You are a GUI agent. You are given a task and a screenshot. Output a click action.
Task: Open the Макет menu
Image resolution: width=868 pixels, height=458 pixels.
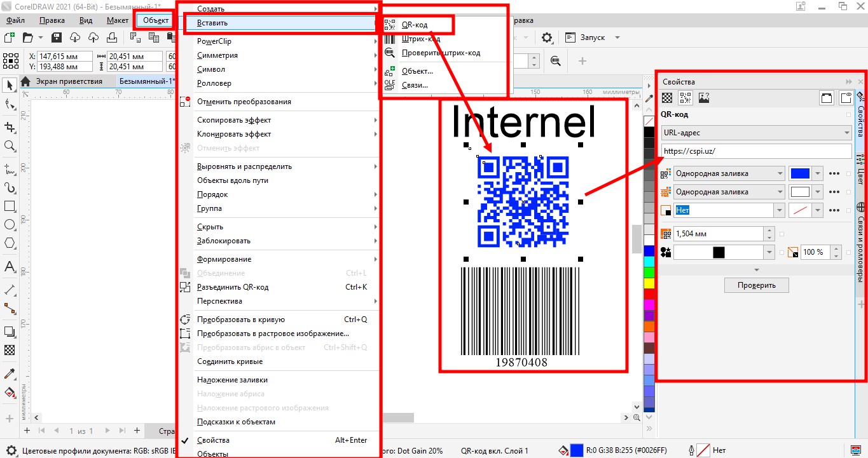tap(118, 20)
